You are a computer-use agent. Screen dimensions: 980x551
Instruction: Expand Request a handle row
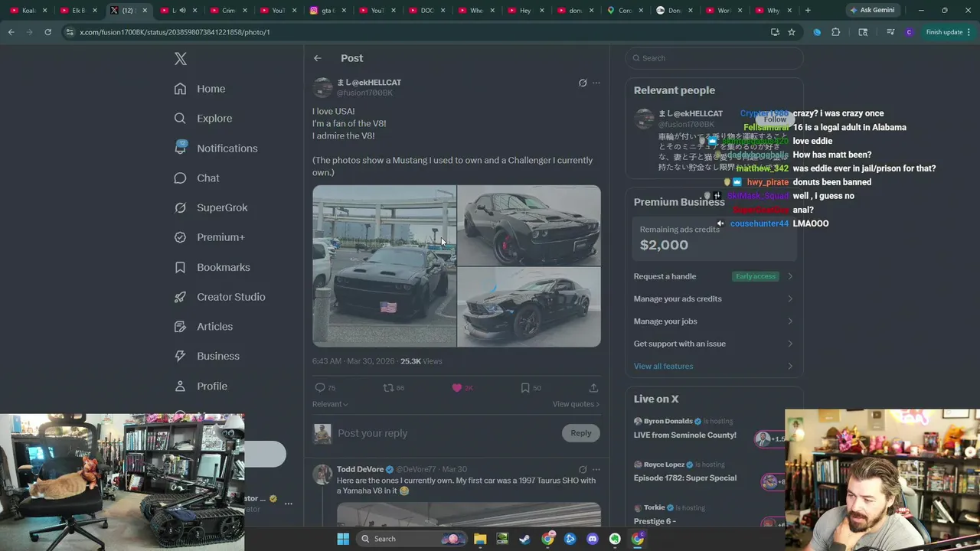(714, 276)
